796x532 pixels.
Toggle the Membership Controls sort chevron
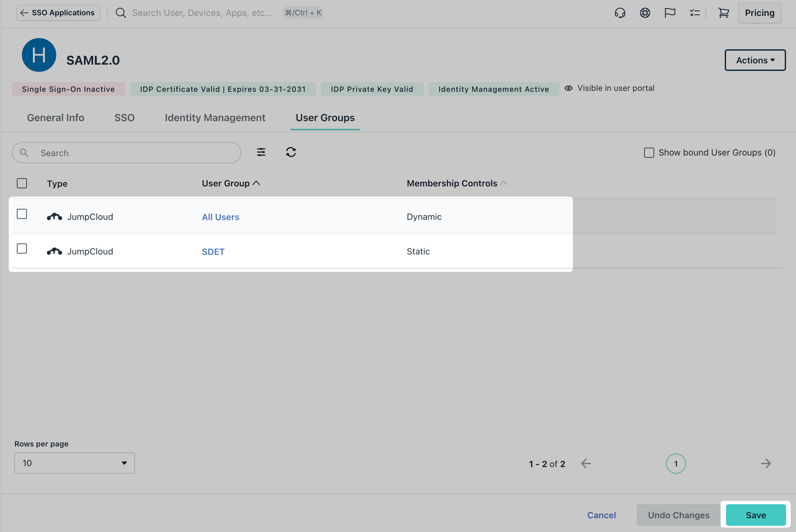504,183
